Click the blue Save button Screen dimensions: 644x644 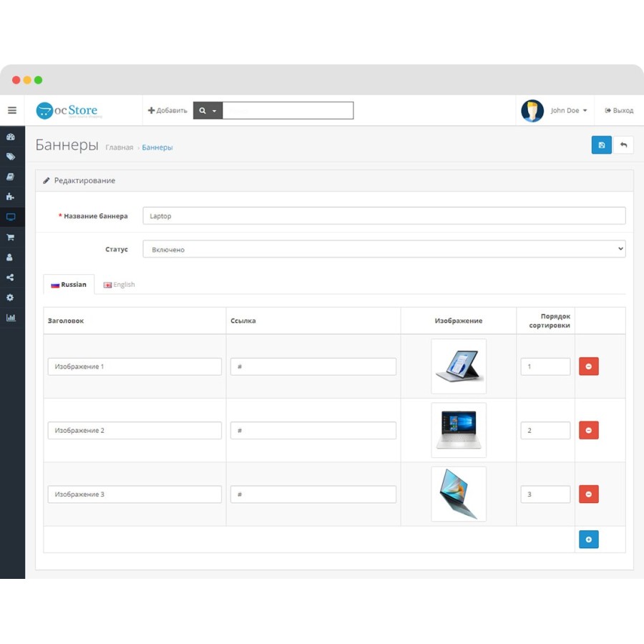[601, 145]
